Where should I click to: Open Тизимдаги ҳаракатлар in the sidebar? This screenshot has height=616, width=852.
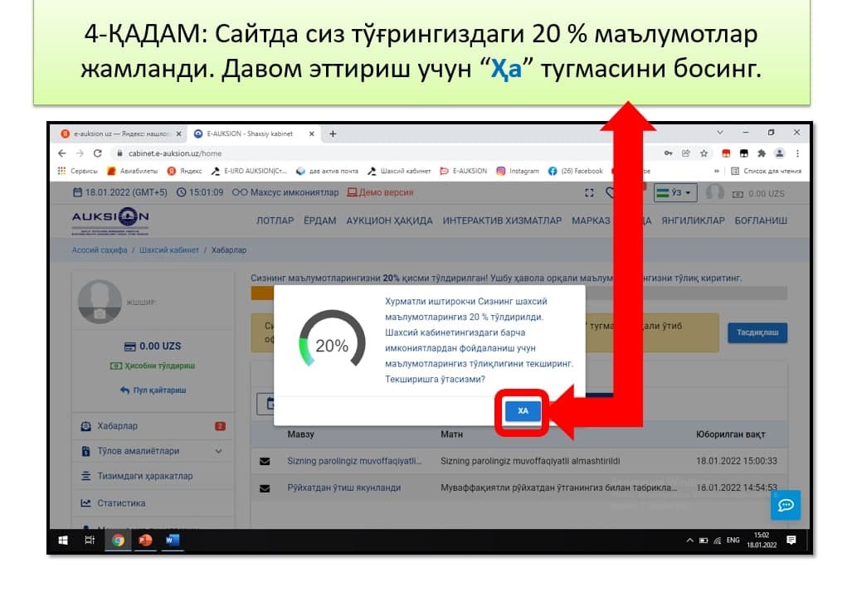click(153, 476)
